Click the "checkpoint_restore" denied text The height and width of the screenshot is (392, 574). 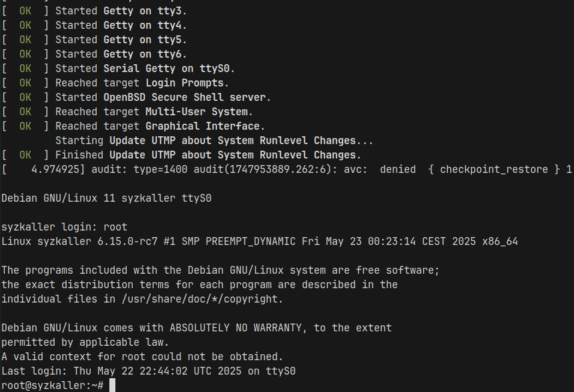[x=493, y=169]
